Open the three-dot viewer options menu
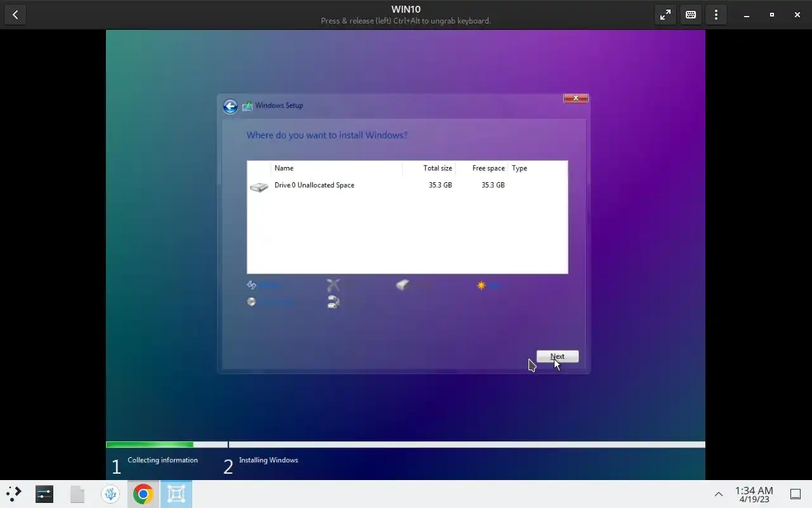This screenshot has width=812, height=508. click(x=716, y=15)
